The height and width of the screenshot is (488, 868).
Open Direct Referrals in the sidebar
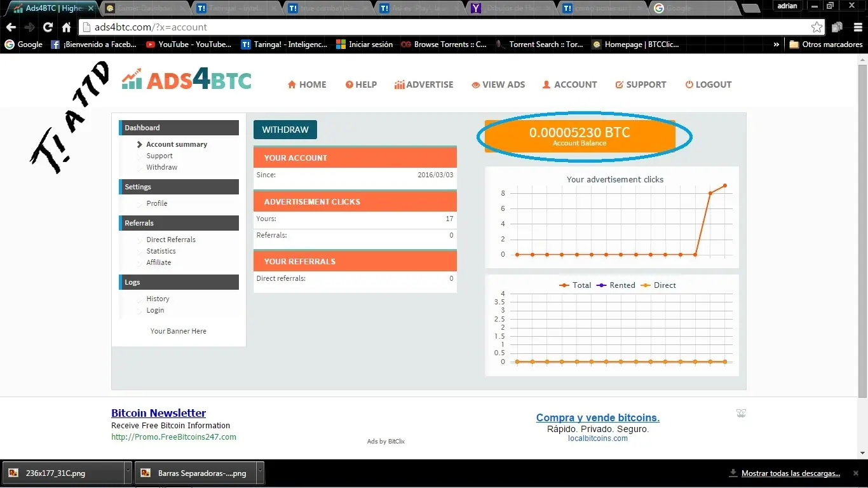[171, 240]
